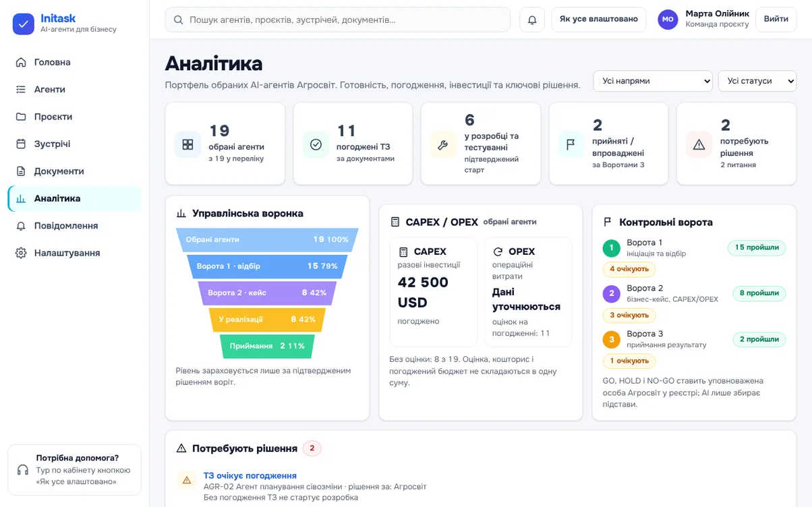
Task: Select Аналітика in the sidebar
Action: pyautogui.click(x=74, y=198)
